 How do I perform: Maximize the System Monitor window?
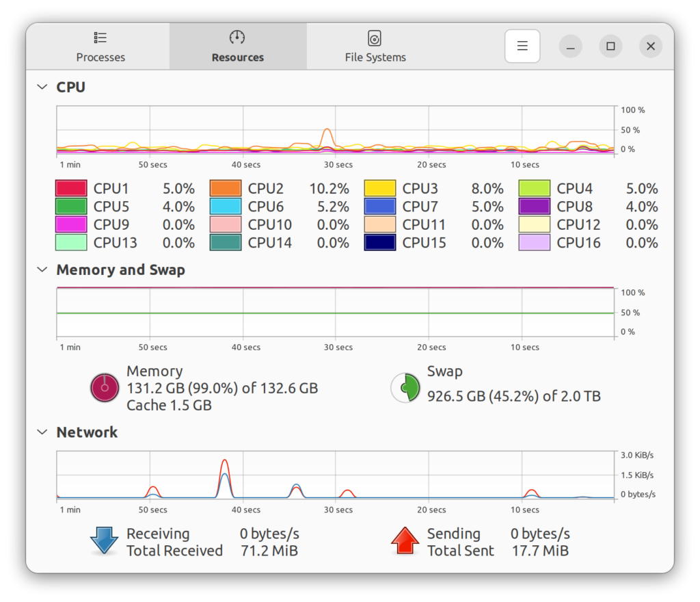pos(610,46)
